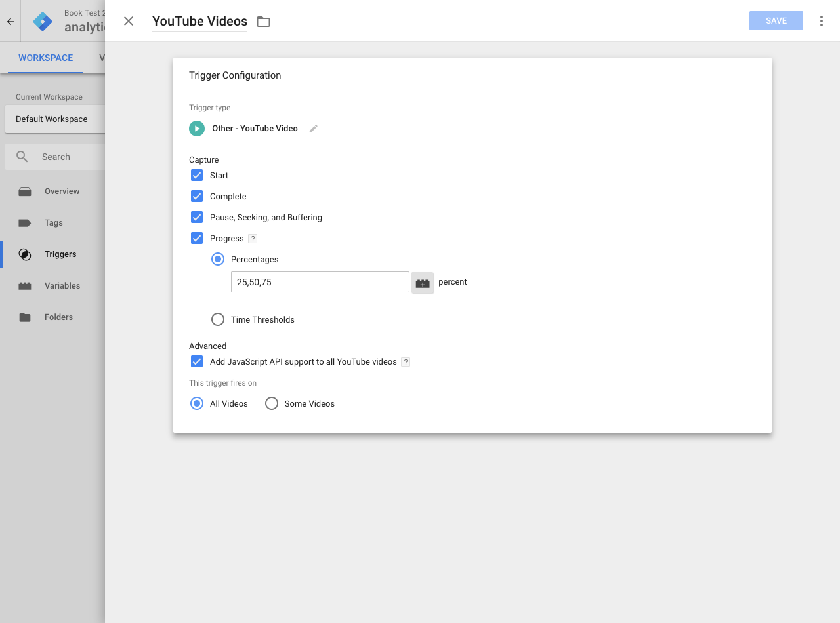The width and height of the screenshot is (840, 623).
Task: Click the Variables brick icon
Action: (25, 286)
